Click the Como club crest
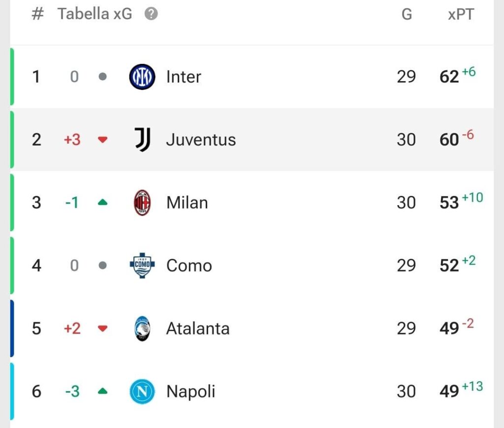 point(141,265)
